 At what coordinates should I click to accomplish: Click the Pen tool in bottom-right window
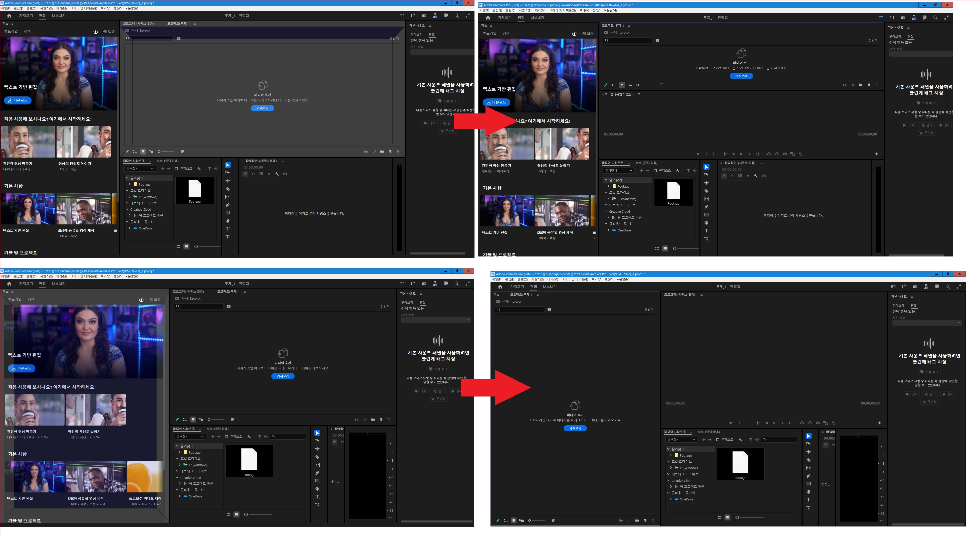(x=808, y=476)
